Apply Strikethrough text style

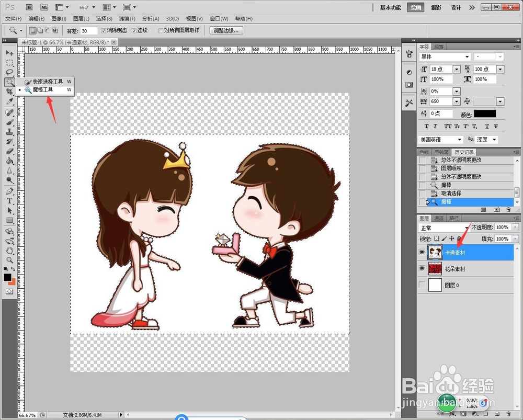pos(496,126)
